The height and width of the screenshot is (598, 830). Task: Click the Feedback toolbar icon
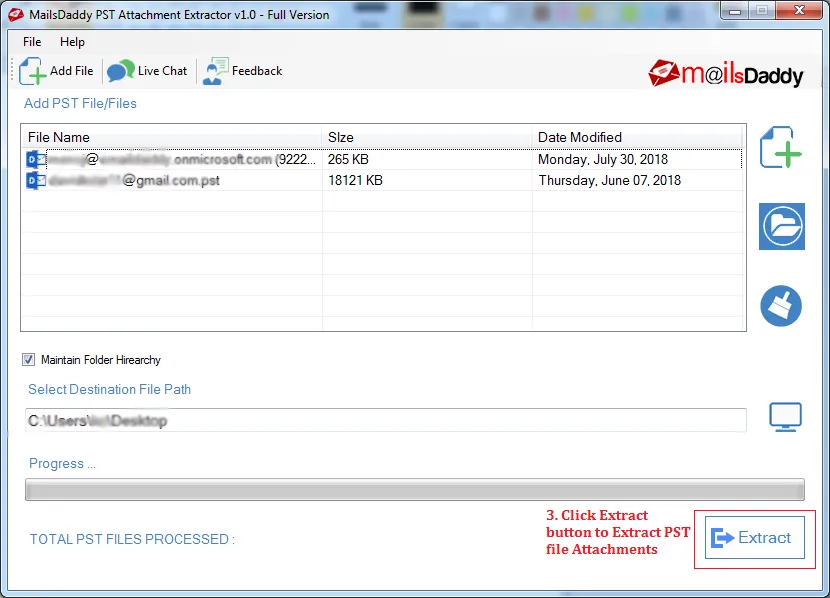pyautogui.click(x=242, y=70)
